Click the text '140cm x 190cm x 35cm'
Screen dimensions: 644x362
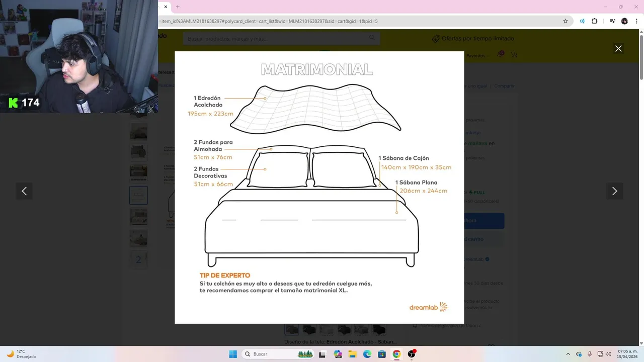coord(416,167)
